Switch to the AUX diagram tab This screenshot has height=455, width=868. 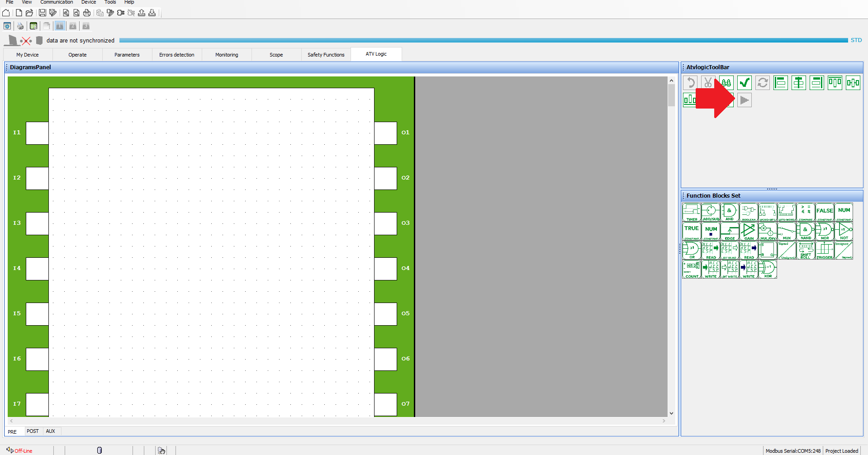[x=51, y=431]
